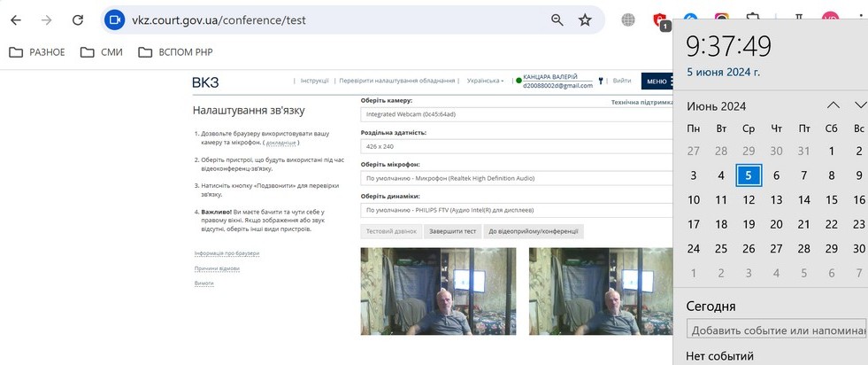
Task: Open the ВСПОМ PHP bookmarks folder
Action: tap(175, 52)
